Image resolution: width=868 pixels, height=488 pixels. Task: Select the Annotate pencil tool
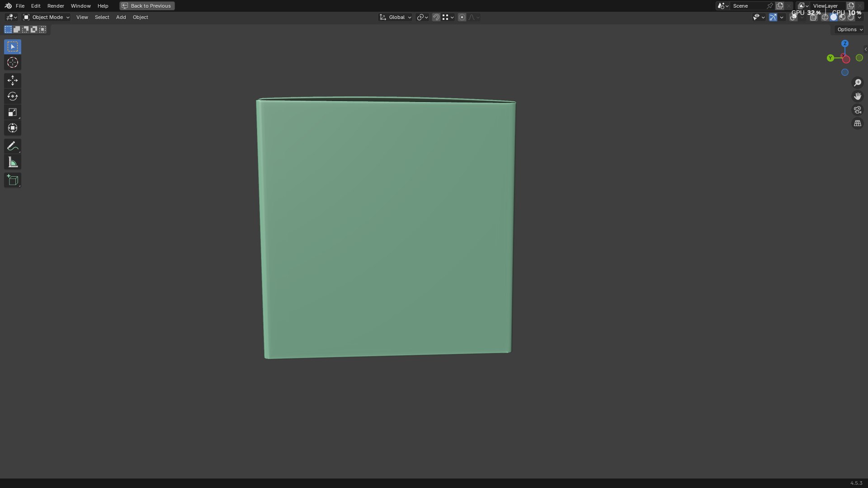click(x=13, y=146)
